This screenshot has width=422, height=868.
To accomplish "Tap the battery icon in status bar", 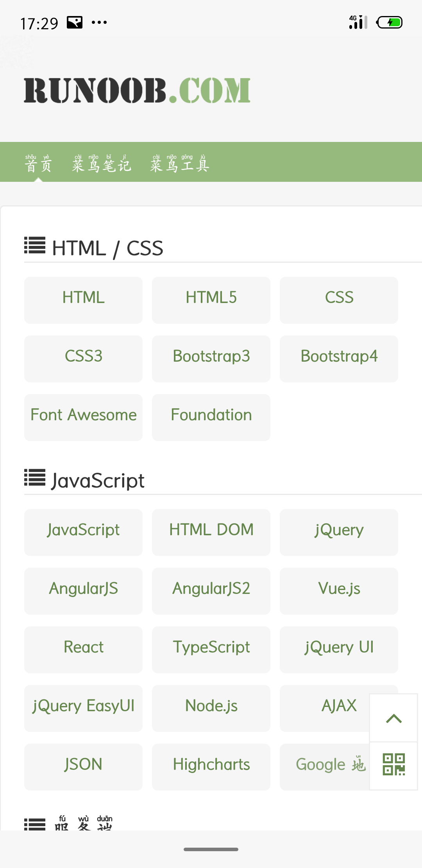I will coord(389,23).
